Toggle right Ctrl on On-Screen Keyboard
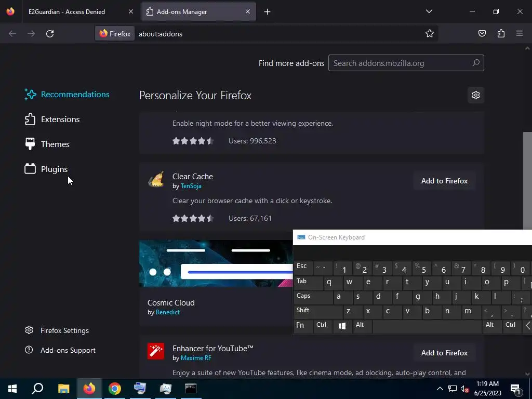This screenshot has height=399, width=532. (x=512, y=326)
